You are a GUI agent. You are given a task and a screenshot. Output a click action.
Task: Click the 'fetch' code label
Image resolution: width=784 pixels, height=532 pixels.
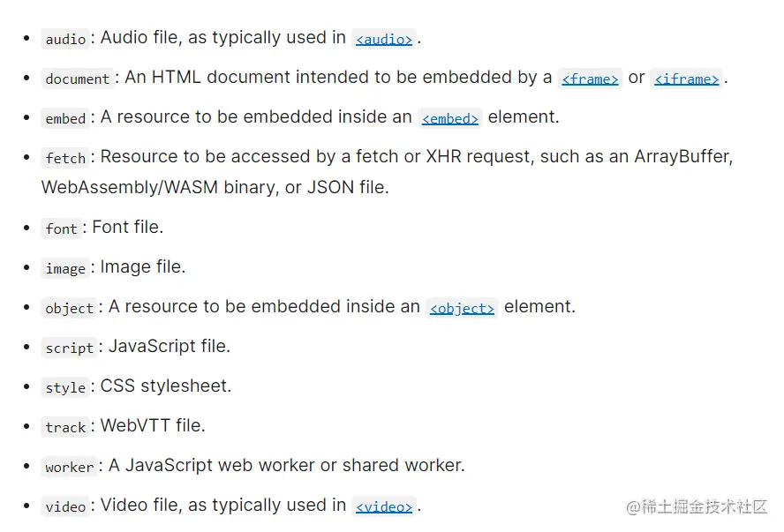click(65, 158)
